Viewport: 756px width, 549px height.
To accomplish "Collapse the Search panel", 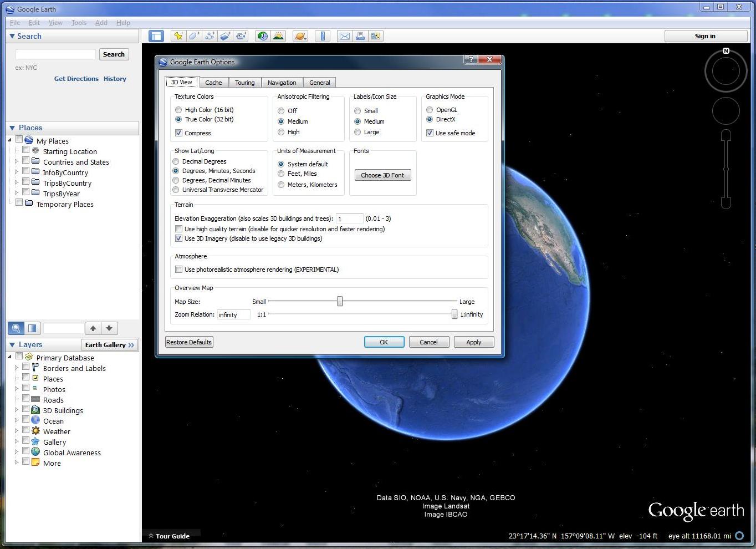I will pos(12,36).
